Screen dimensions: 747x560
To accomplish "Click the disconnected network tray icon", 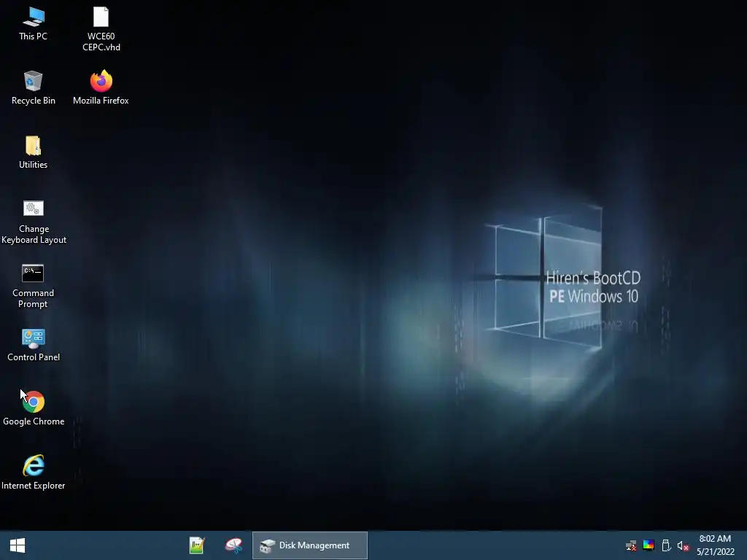I will tap(631, 545).
